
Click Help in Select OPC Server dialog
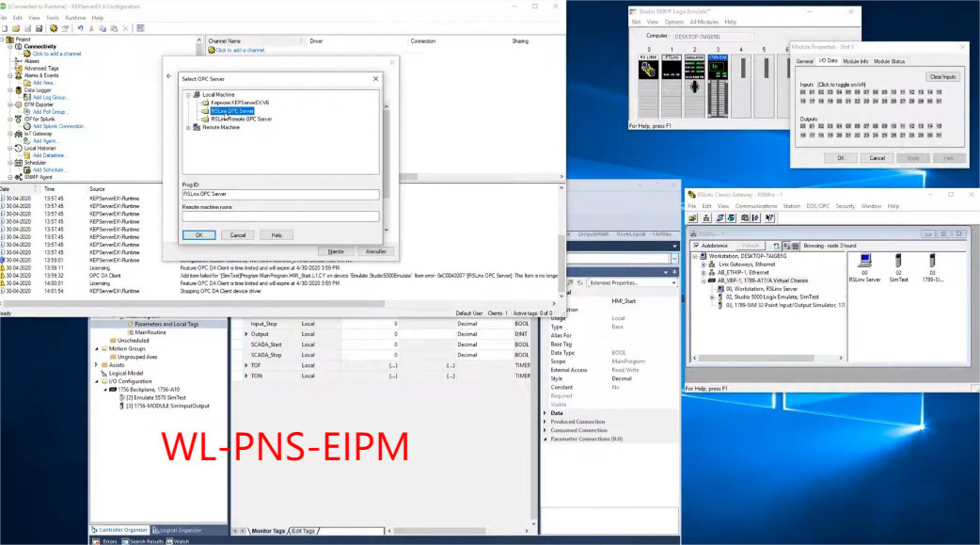click(277, 235)
